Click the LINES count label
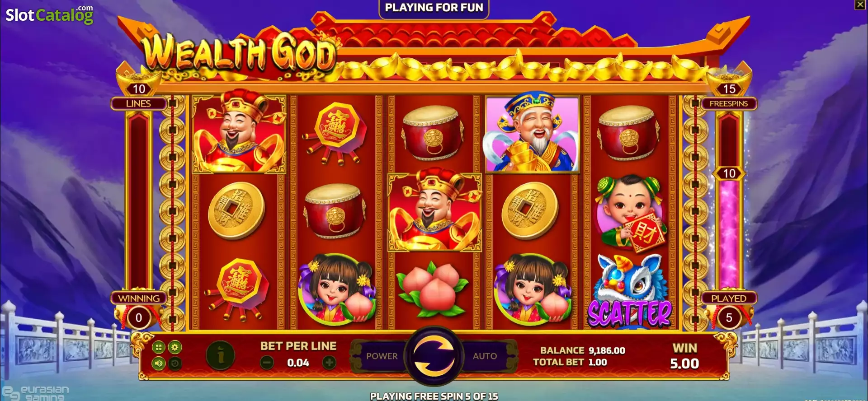 139,103
